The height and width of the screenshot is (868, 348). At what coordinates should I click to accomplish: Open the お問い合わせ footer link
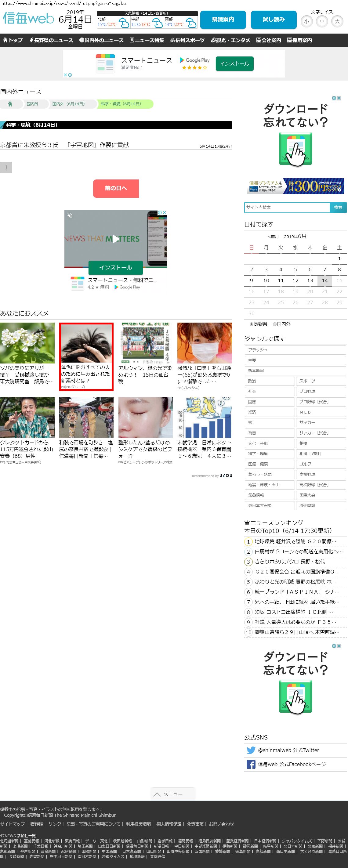[x=221, y=824]
